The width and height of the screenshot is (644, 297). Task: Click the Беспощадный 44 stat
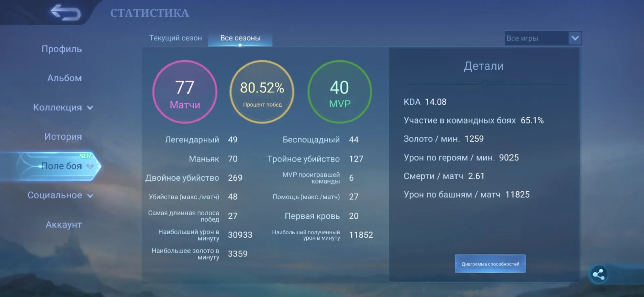point(320,140)
